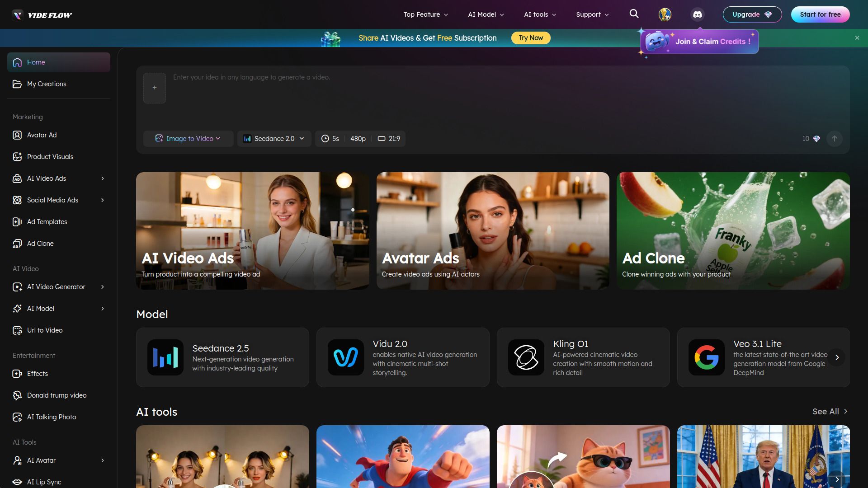The width and height of the screenshot is (868, 488).
Task: Open See All link for AI tools
Action: pyautogui.click(x=830, y=412)
